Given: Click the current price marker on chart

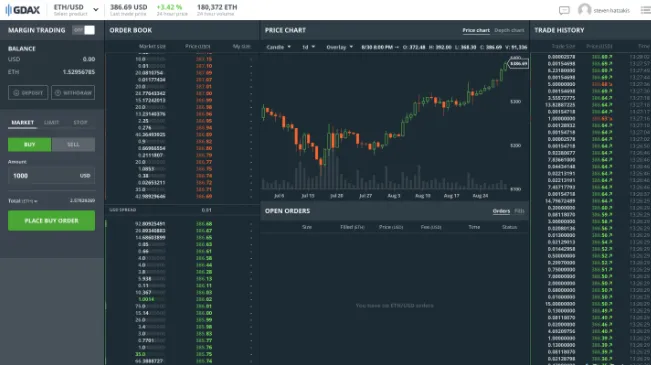Looking at the screenshot, I should click(518, 64).
